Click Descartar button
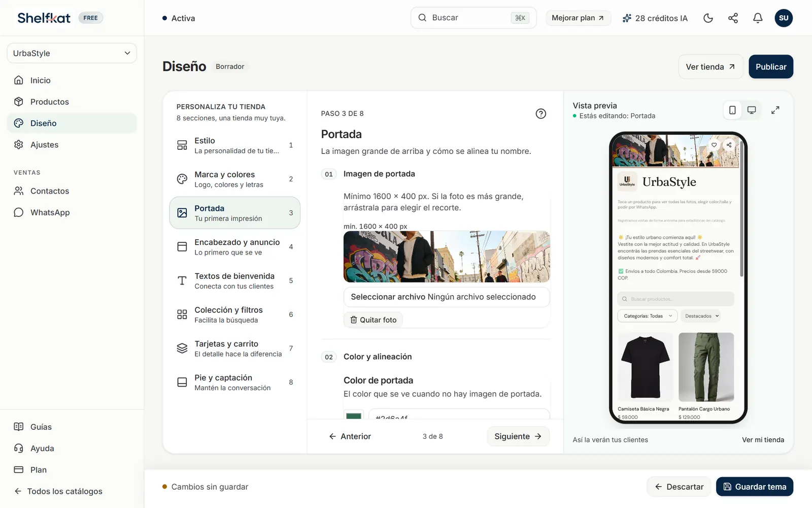Viewport: 812px width, 508px height. [x=679, y=487]
